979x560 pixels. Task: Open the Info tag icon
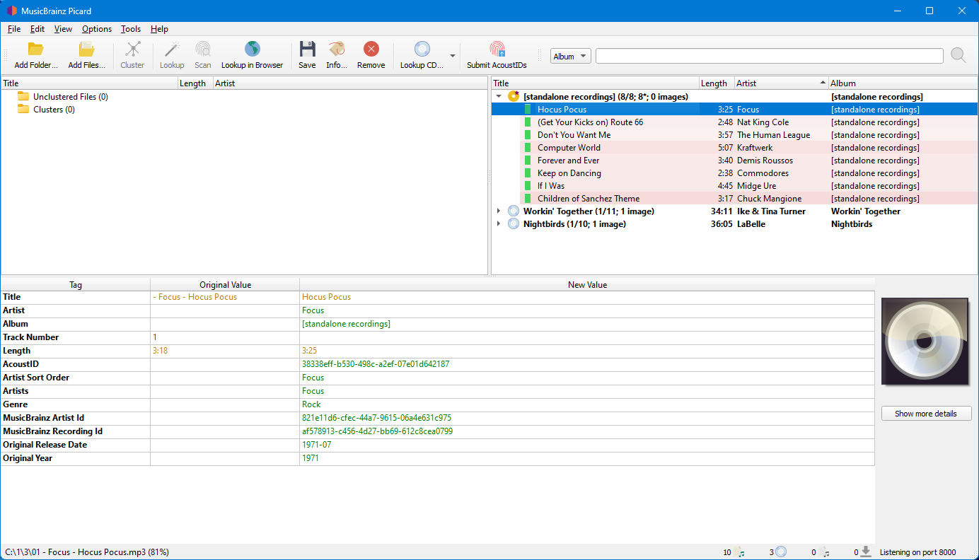(x=337, y=49)
